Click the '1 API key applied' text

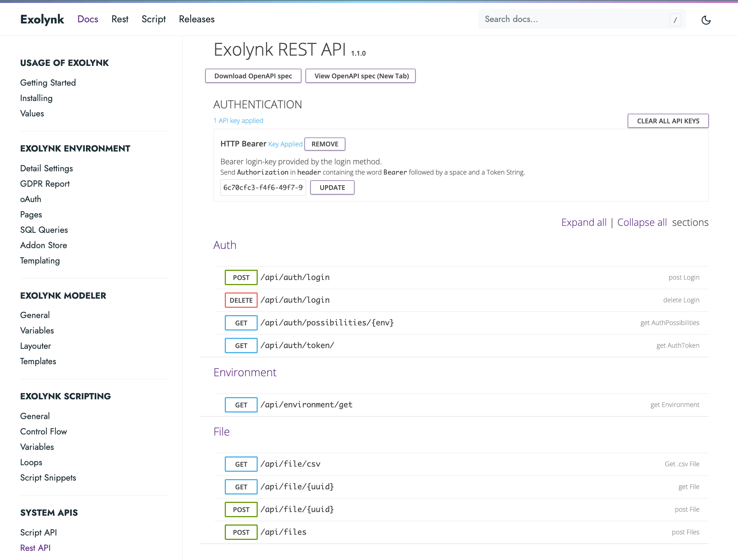[238, 120]
